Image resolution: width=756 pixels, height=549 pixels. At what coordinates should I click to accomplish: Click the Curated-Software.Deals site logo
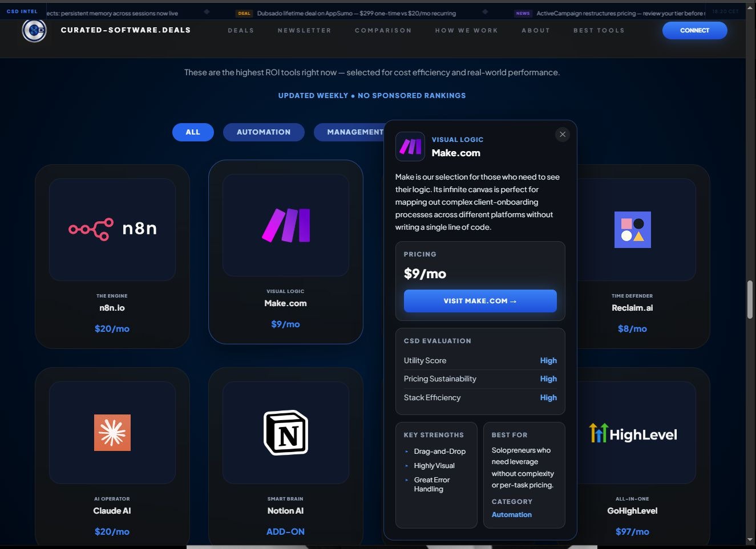point(34,31)
